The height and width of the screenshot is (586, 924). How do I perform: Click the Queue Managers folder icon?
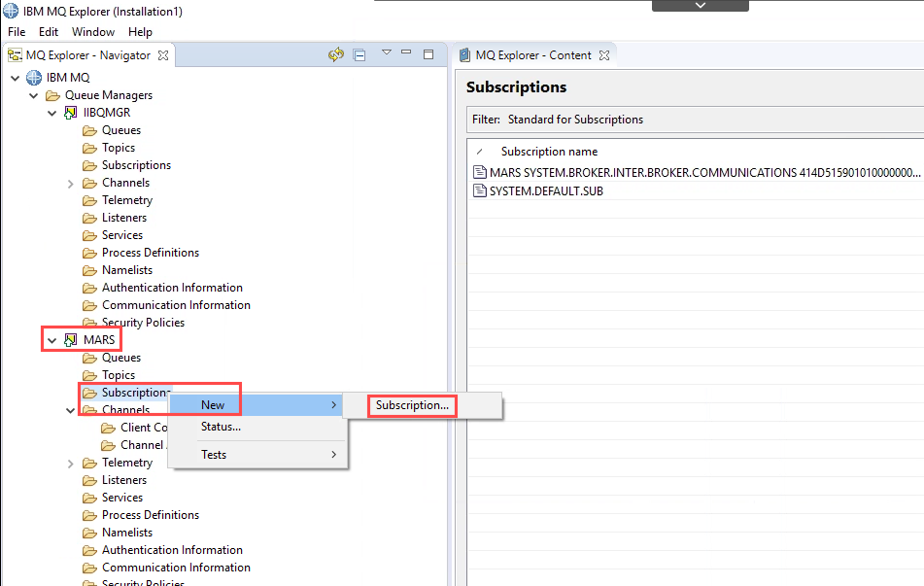(53, 95)
